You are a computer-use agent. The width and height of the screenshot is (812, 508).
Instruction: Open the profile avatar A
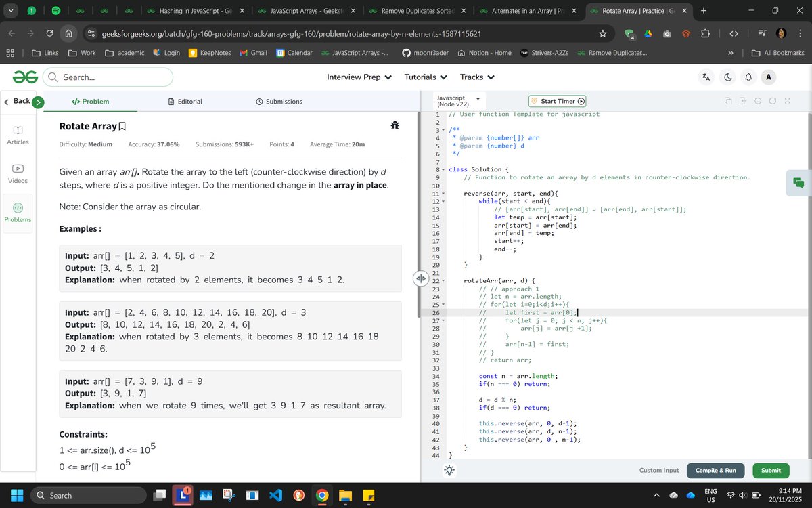768,77
